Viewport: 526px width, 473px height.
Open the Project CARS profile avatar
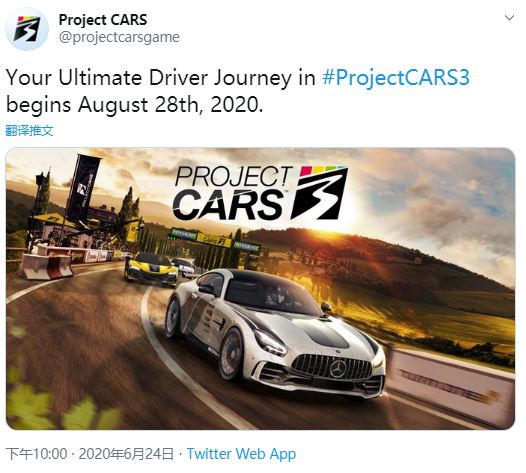27,29
